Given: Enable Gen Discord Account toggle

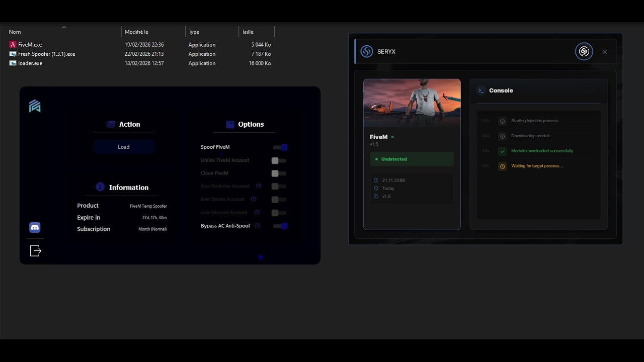Looking at the screenshot, I should coord(279,213).
